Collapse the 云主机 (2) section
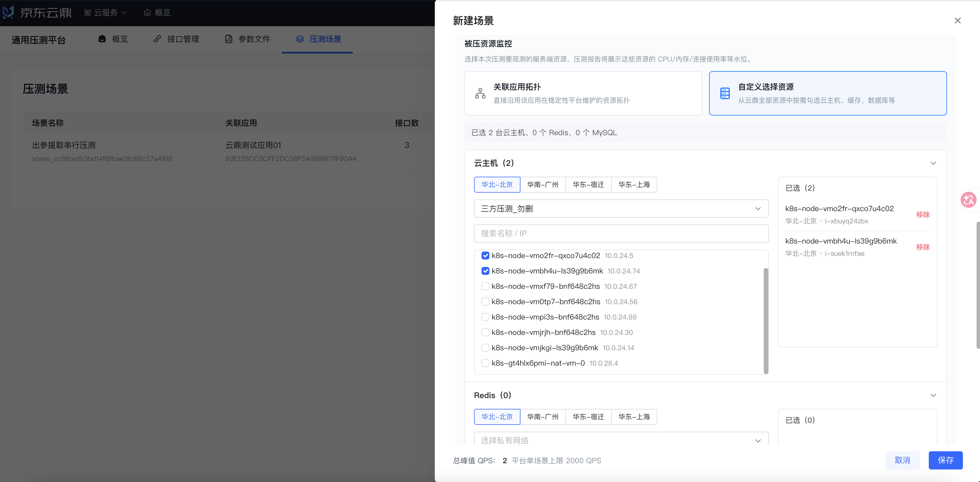 [x=933, y=163]
